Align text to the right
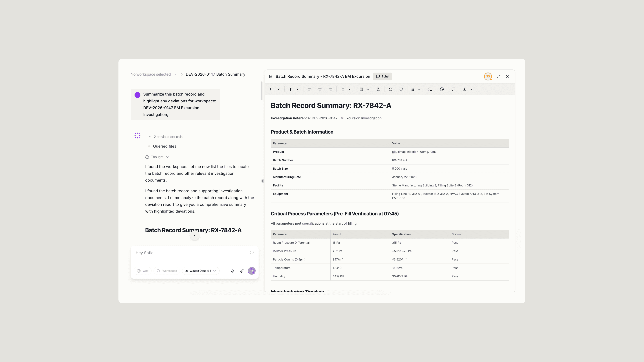This screenshot has width=644, height=362. click(x=330, y=89)
